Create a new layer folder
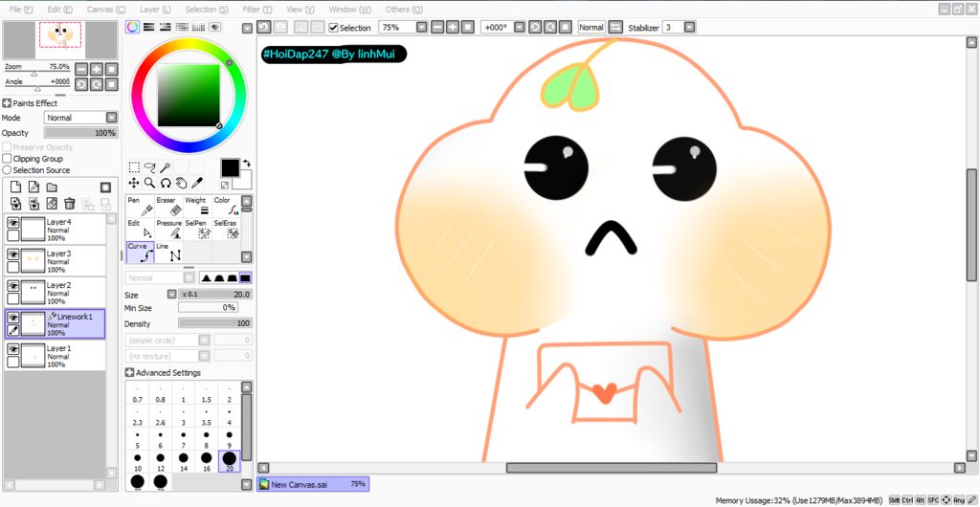Viewport: 980px width, 507px height. click(x=52, y=187)
